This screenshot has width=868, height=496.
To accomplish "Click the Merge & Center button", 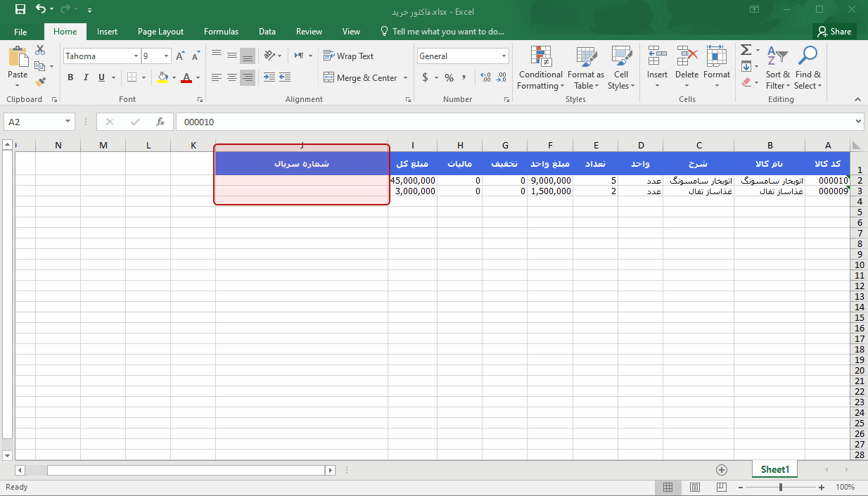I will point(361,78).
